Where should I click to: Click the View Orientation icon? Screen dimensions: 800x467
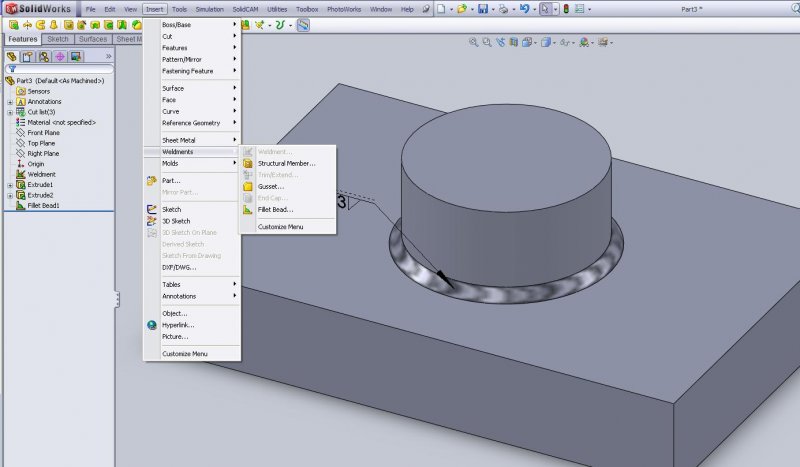pyautogui.click(x=527, y=42)
